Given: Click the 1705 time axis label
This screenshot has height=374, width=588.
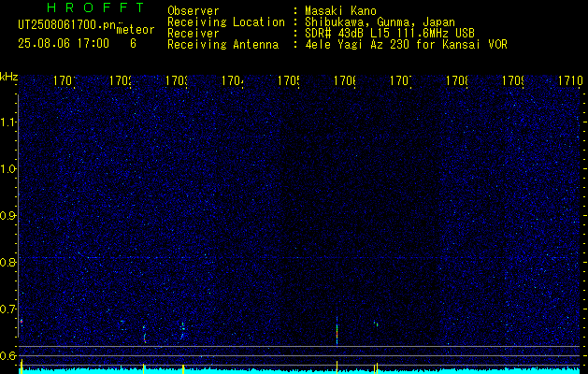Looking at the screenshot, I should [289, 80].
